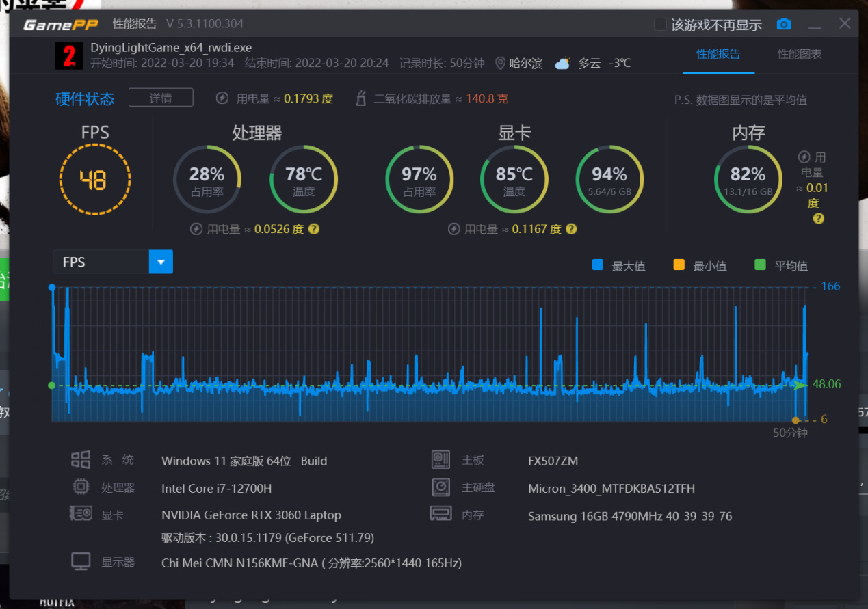
Task: Click the location pin icon near 哈尔滨
Action: (x=500, y=63)
